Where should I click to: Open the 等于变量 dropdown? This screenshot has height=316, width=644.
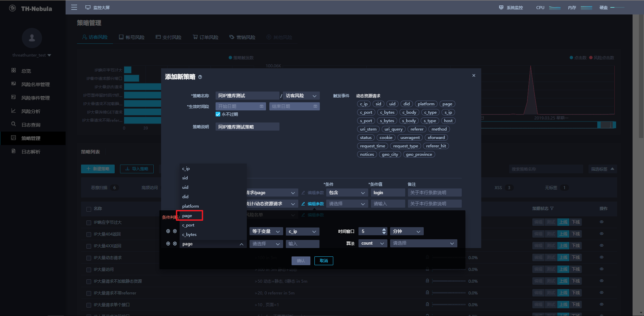(266, 232)
